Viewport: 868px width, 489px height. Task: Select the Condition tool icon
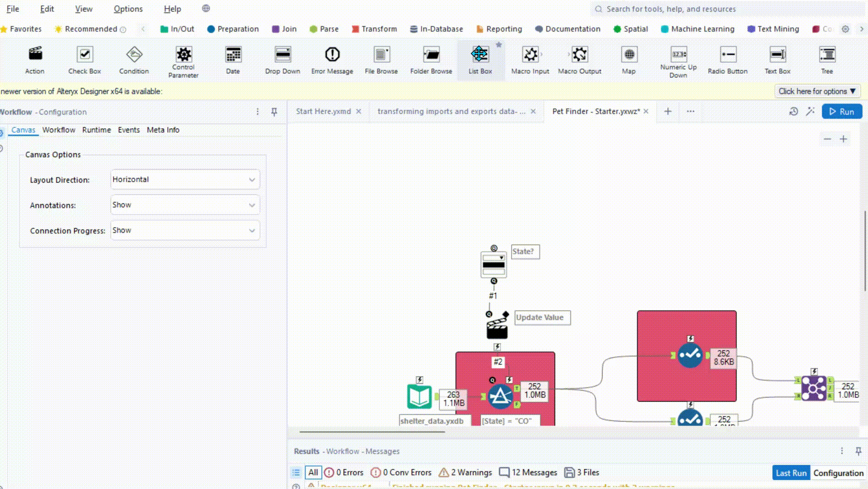(x=134, y=54)
